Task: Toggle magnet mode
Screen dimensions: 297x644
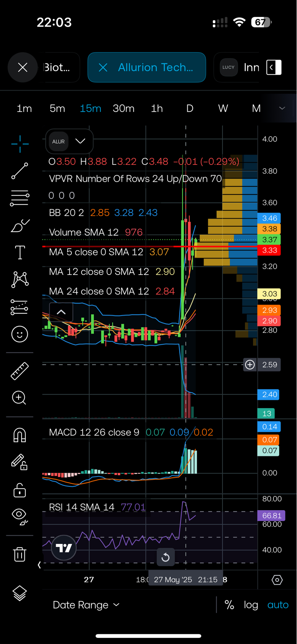Action: coord(20,435)
